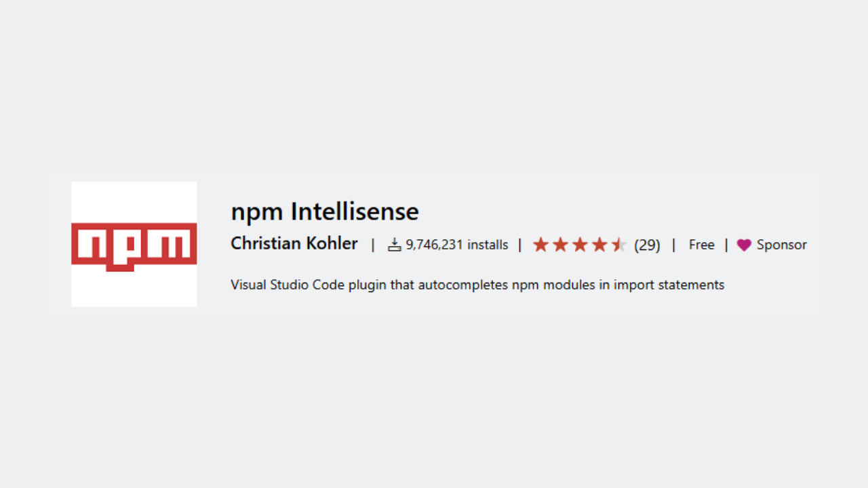Image resolution: width=868 pixels, height=488 pixels.
Task: Click the letter 'm' in npm logo
Action: 166,245
